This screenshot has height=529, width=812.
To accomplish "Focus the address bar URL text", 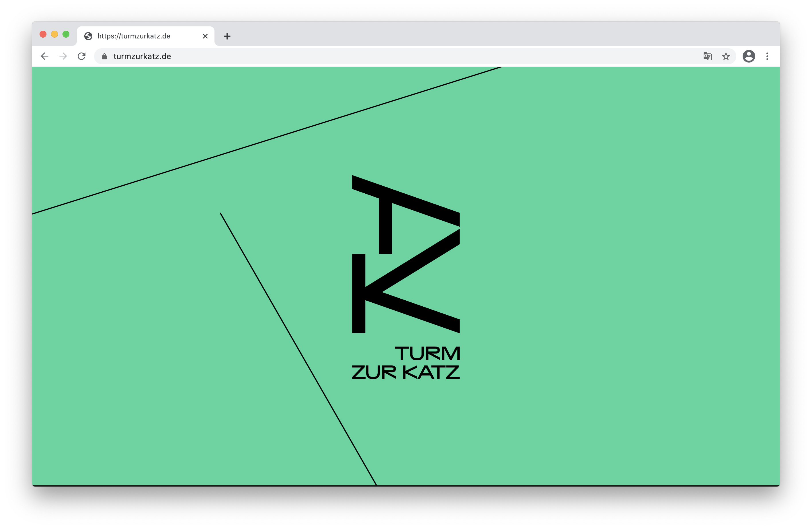I will (142, 56).
